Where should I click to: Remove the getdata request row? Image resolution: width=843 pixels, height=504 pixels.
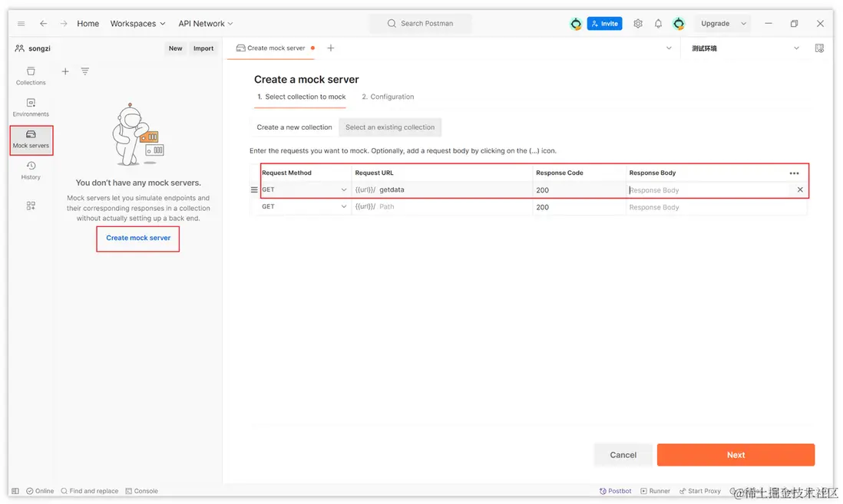click(800, 189)
